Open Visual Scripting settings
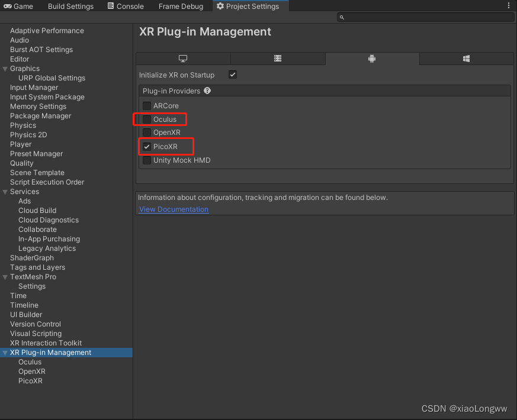The image size is (517, 420). coord(36,334)
